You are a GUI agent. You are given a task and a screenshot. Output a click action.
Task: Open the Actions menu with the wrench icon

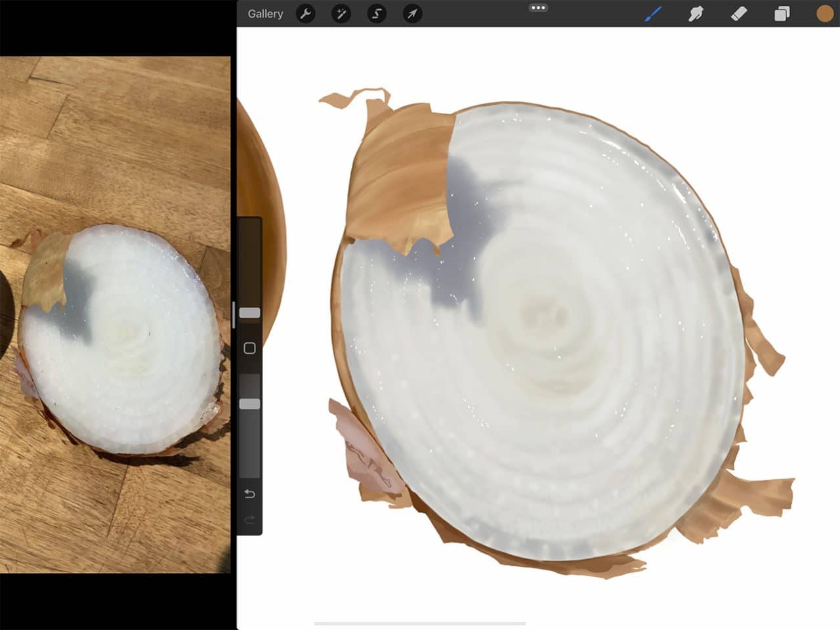pos(306,14)
